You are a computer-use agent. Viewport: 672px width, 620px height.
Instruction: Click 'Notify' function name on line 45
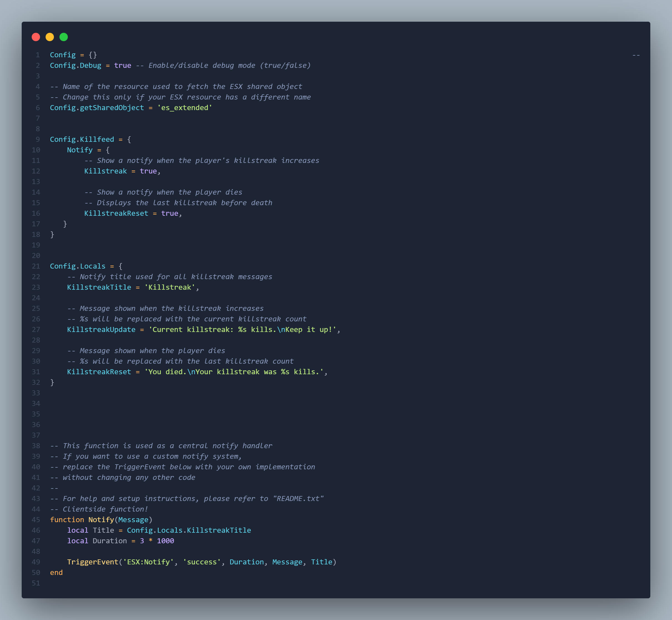pos(101,520)
